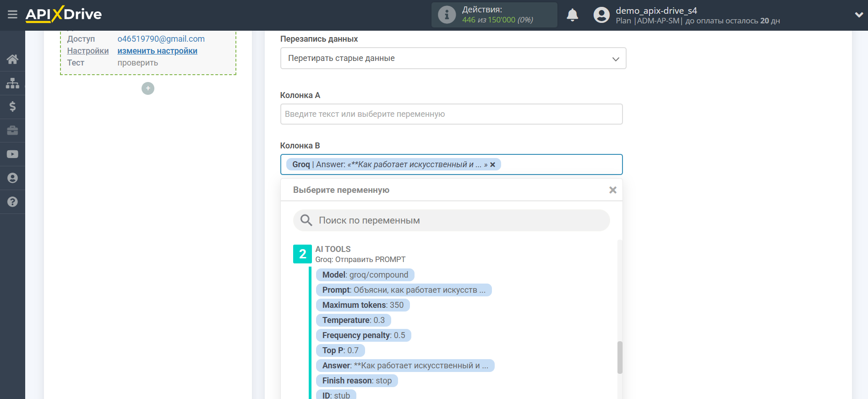
Task: Open the home icon in sidebar
Action: pos(12,59)
